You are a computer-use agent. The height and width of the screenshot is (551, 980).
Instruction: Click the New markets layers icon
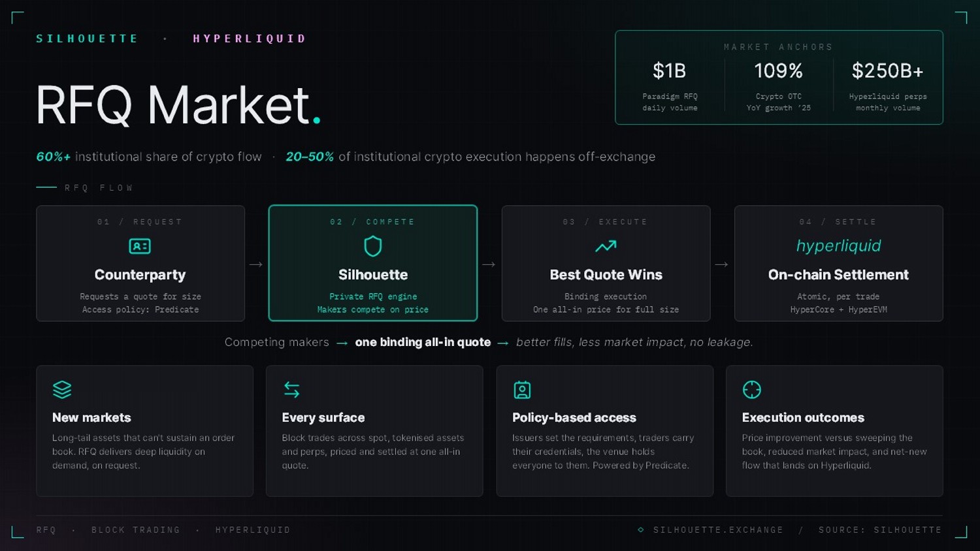(62, 390)
